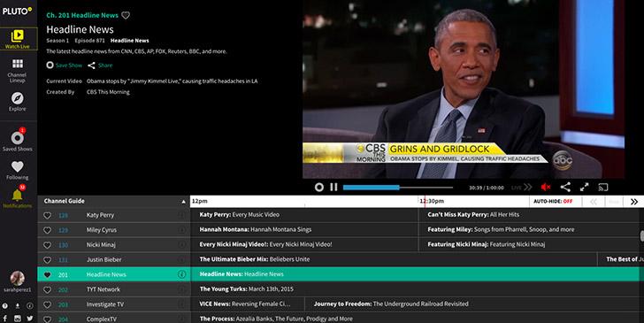The image size is (644, 323).
Task: Open the Notifications bell icon
Action: click(x=18, y=195)
